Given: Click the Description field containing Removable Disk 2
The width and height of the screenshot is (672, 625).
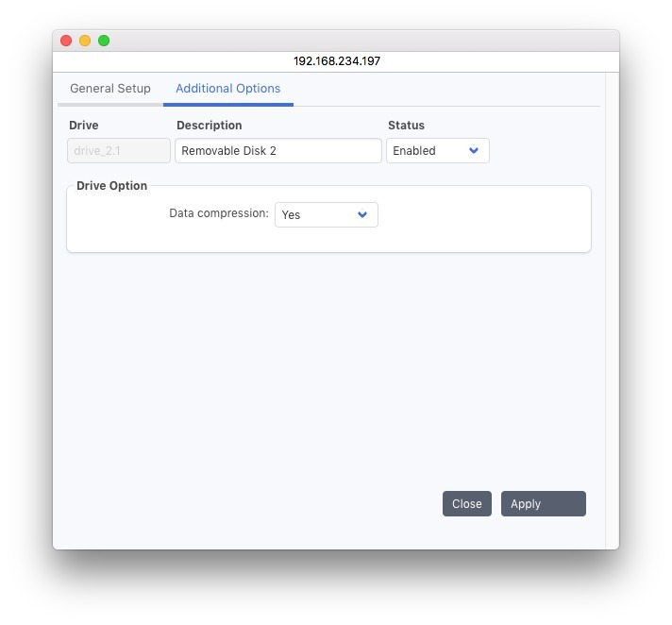Looking at the screenshot, I should 277,151.
